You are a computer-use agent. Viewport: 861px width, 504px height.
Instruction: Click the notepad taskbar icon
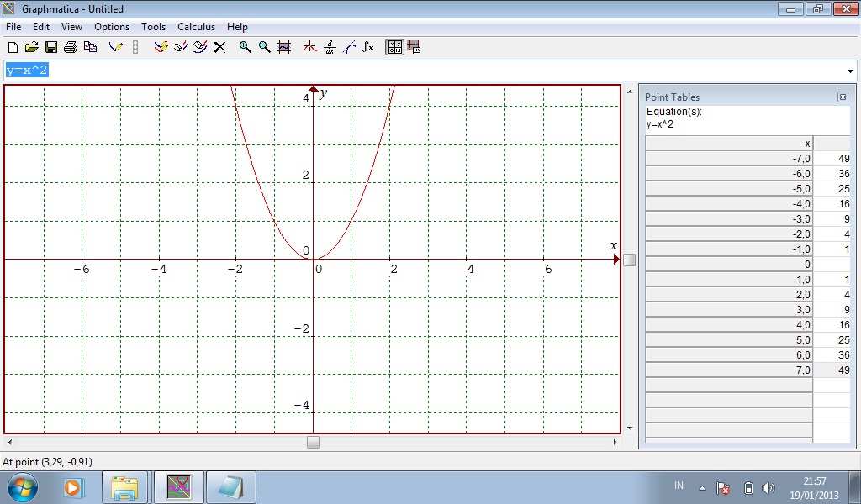pyautogui.click(x=231, y=487)
